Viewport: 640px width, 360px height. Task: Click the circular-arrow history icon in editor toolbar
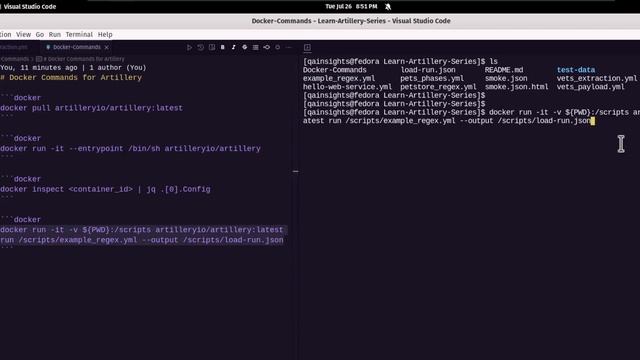point(200,47)
